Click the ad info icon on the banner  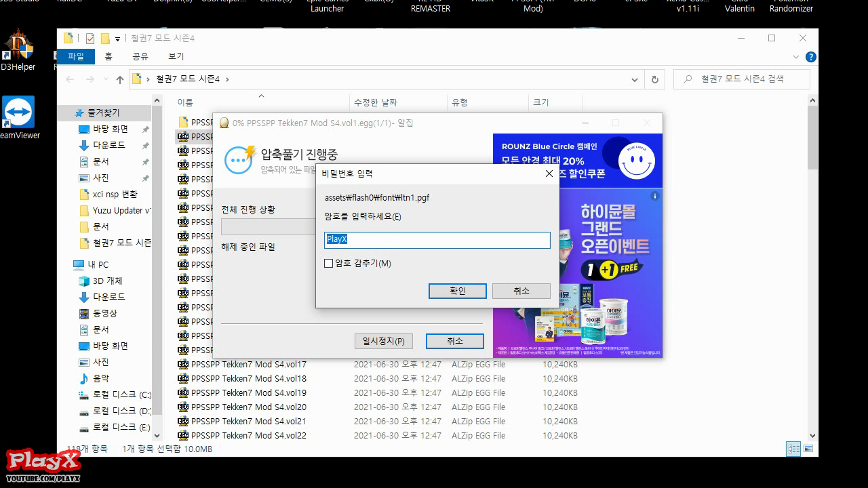(655, 197)
